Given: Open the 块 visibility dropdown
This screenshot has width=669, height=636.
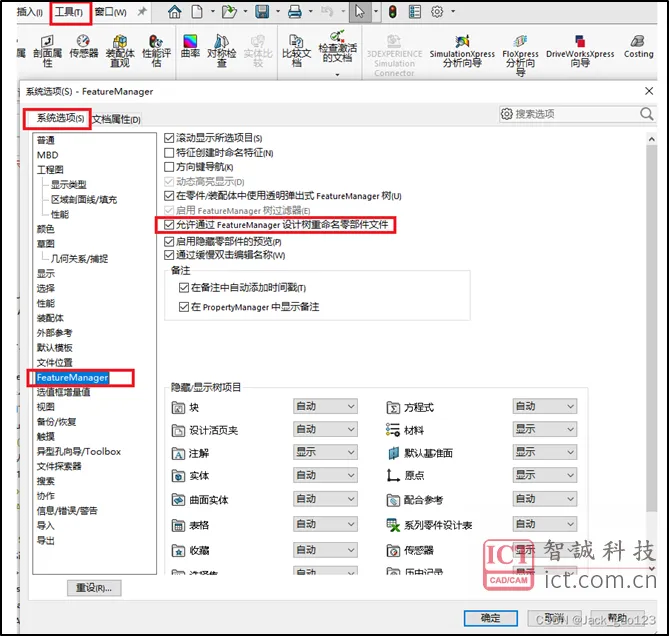Looking at the screenshot, I should 325,407.
